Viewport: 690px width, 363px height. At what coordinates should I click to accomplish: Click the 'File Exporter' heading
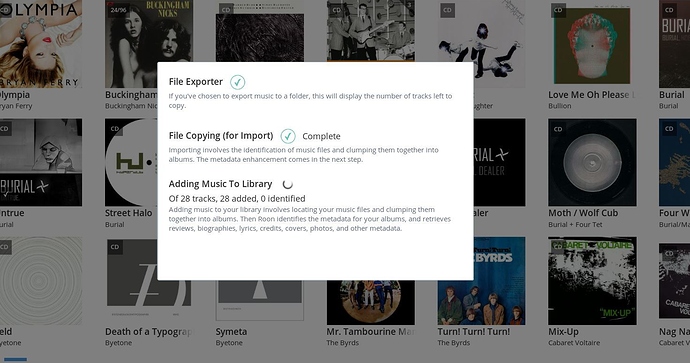[196, 81]
